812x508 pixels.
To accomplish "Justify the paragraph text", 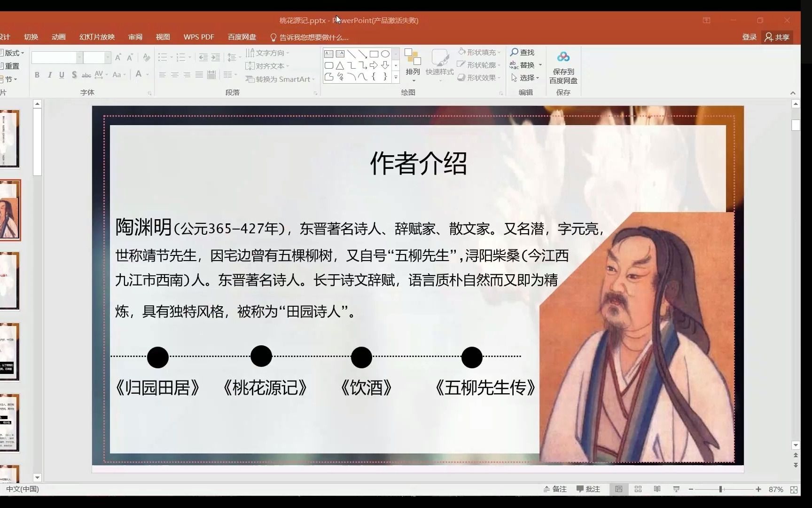I will pos(199,75).
